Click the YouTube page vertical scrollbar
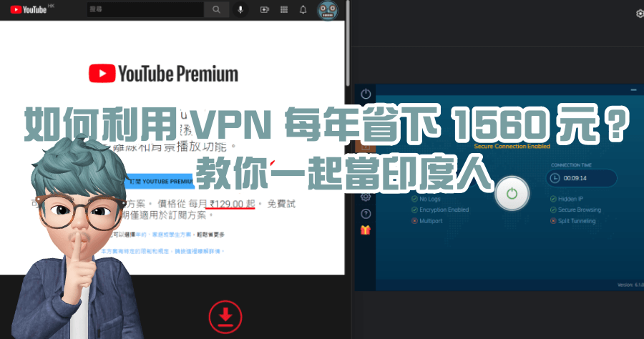Image resolution: width=644 pixels, height=339 pixels. pyautogui.click(x=348, y=43)
